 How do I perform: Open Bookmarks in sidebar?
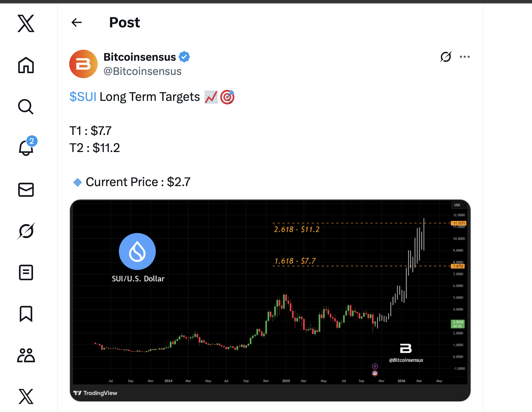pyautogui.click(x=26, y=314)
